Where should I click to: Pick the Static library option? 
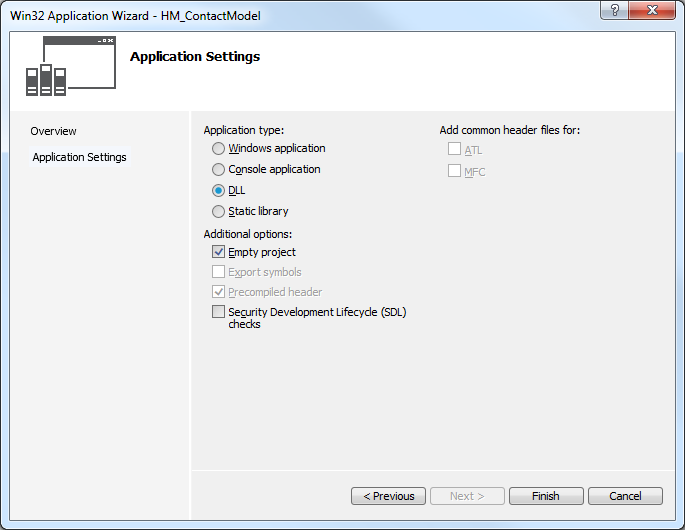tap(218, 211)
